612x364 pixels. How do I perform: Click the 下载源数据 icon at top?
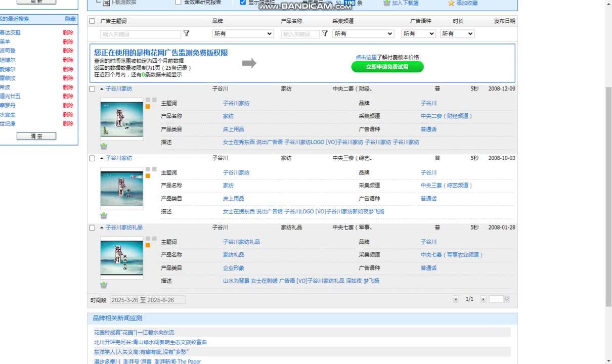pyautogui.click(x=106, y=3)
